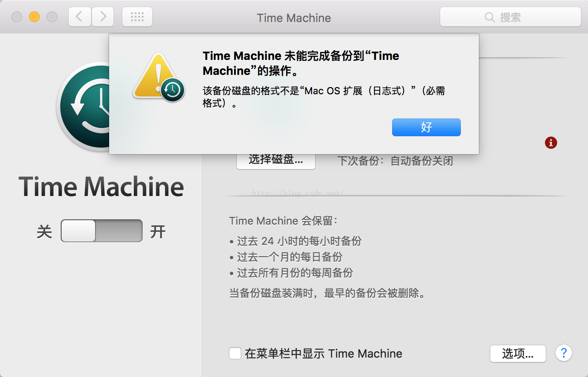The image size is (588, 377).
Task: Open the help question mark button
Action: pyautogui.click(x=564, y=353)
